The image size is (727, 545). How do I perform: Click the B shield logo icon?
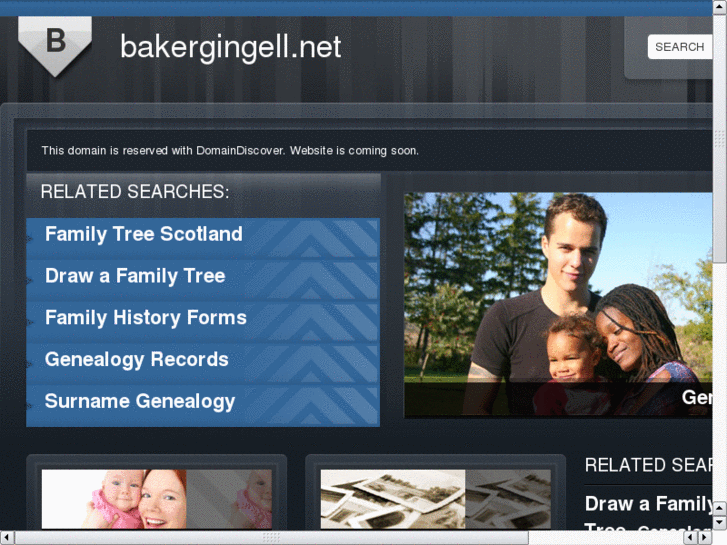click(55, 46)
